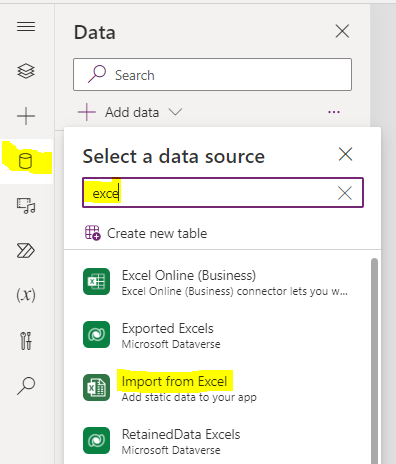The width and height of the screenshot is (396, 464).
Task: Click the Data panel Search field
Action: [x=212, y=75]
